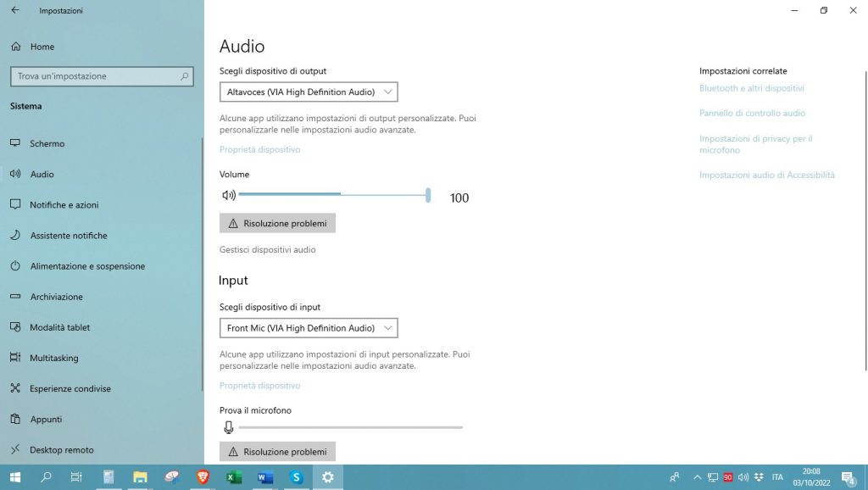Select Schermo in the Sistema sidebar
868x490 pixels.
pos(47,144)
